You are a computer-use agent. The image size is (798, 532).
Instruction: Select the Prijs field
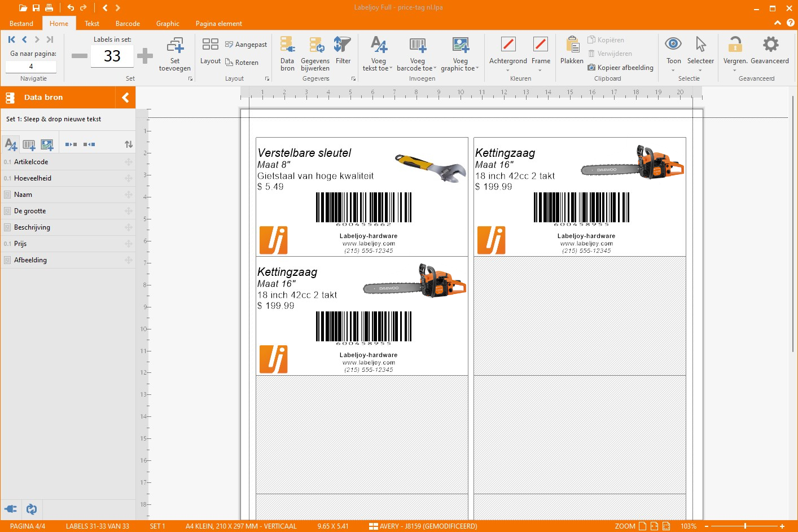coord(68,244)
